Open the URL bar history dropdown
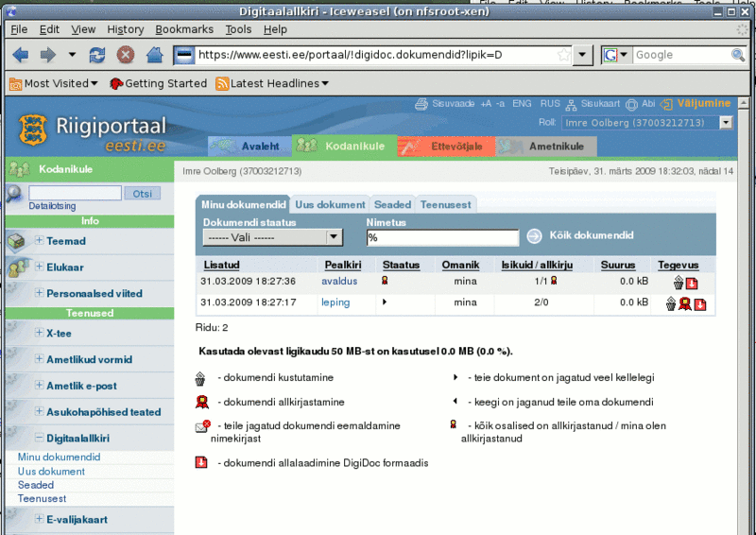Image resolution: width=756 pixels, height=535 pixels. (582, 55)
